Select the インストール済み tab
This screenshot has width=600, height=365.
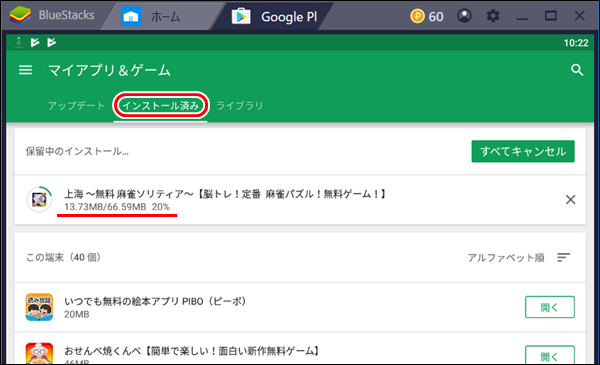[x=161, y=106]
